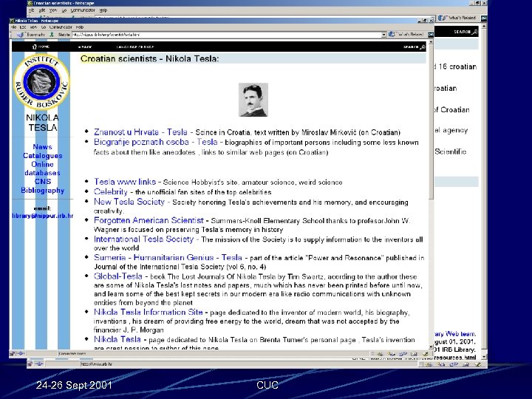The image size is (532, 399).
Task: Open the Bookmarks icon in the Nikola Tesla window
Action: [x=21, y=35]
